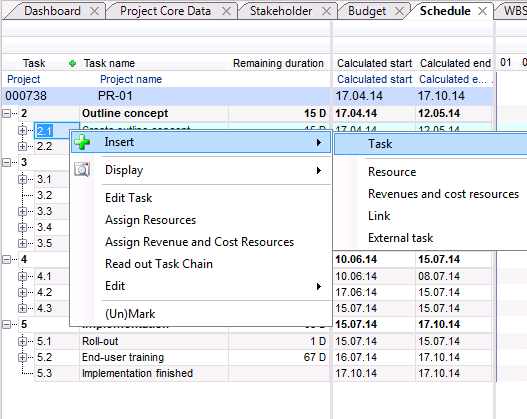Click the green plus Insert icon in context menu
This screenshot has height=419, width=527.
pyautogui.click(x=82, y=142)
